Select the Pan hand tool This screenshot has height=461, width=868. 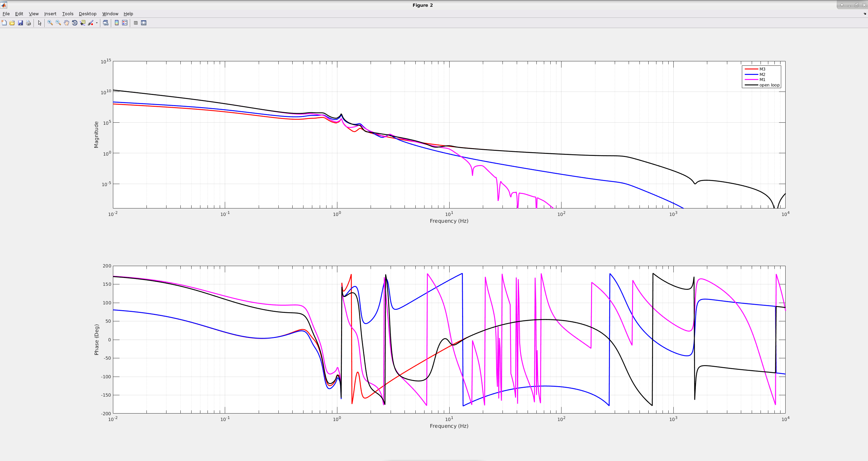pos(66,23)
